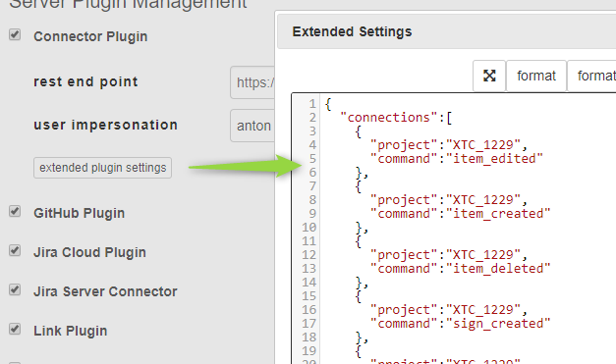
Task: Disable the Jira Cloud Plugin checkbox
Action: pyautogui.click(x=15, y=250)
